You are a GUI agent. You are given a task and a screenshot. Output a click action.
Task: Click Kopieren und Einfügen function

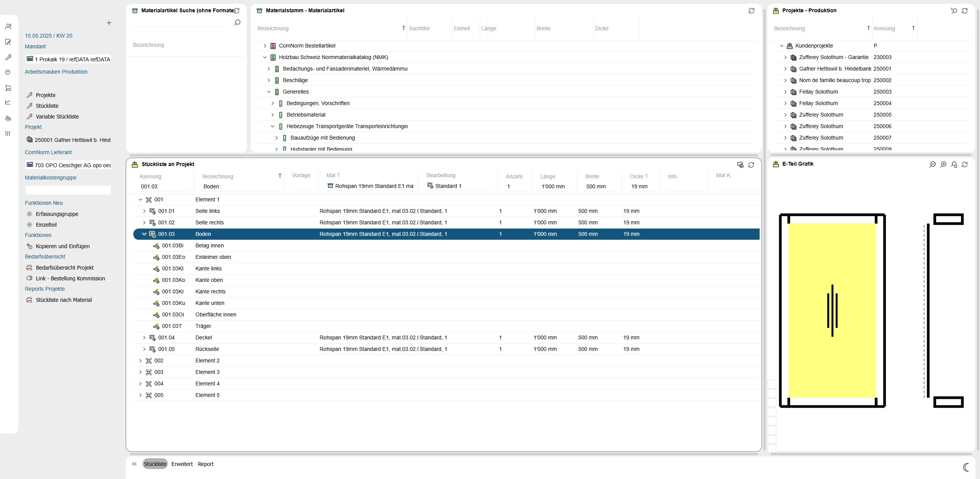pyautogui.click(x=63, y=246)
